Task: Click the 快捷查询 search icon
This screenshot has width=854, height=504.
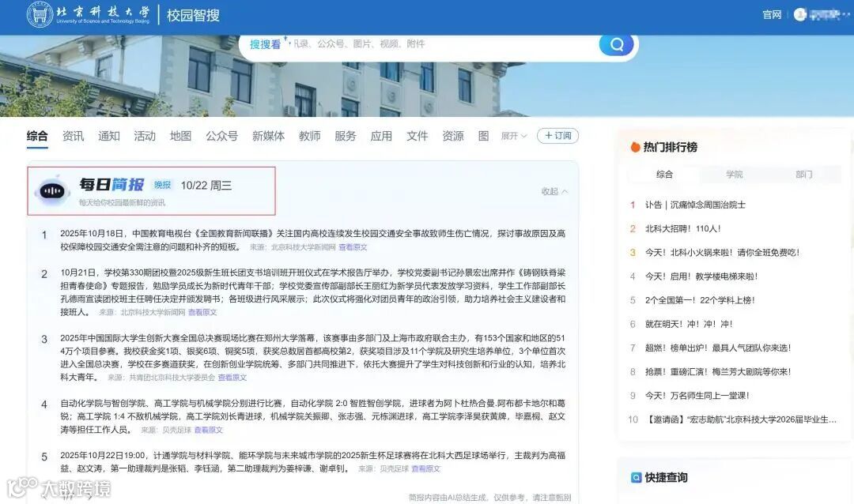Action: coord(636,477)
